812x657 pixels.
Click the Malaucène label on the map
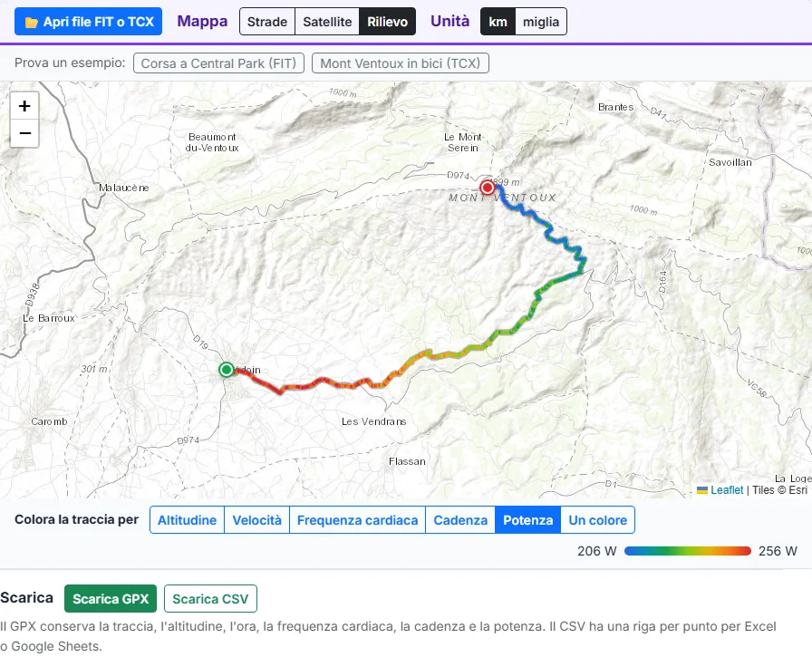click(124, 188)
